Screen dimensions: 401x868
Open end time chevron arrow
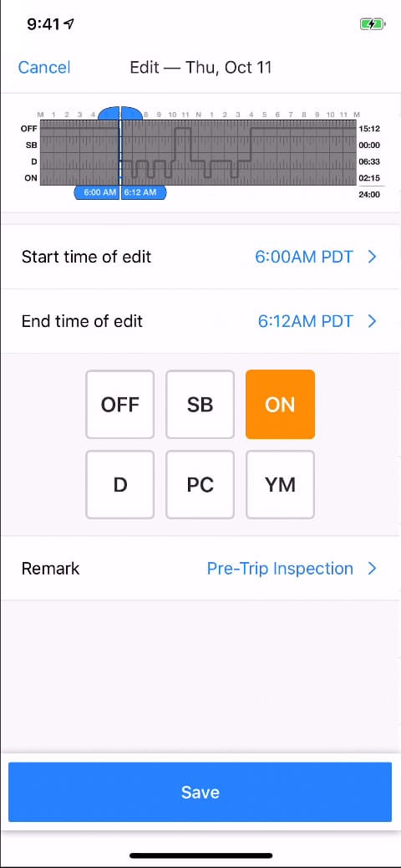(x=373, y=321)
